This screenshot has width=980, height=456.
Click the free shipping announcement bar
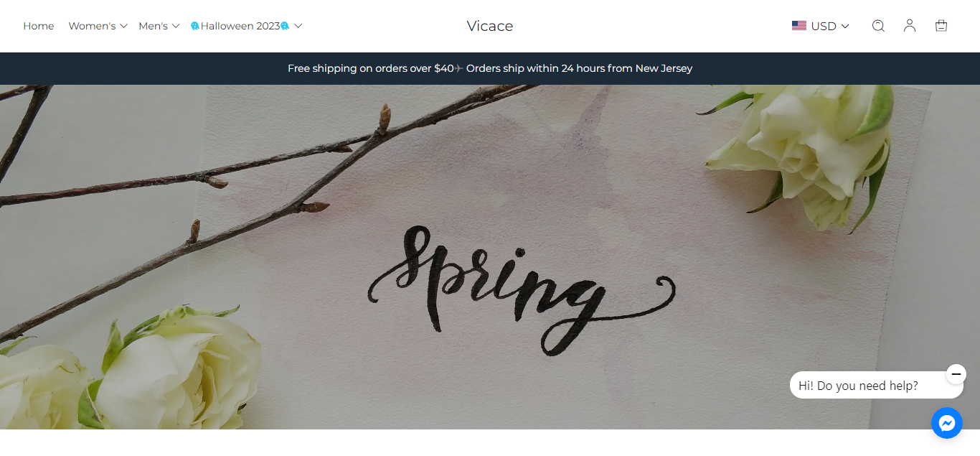[x=490, y=68]
